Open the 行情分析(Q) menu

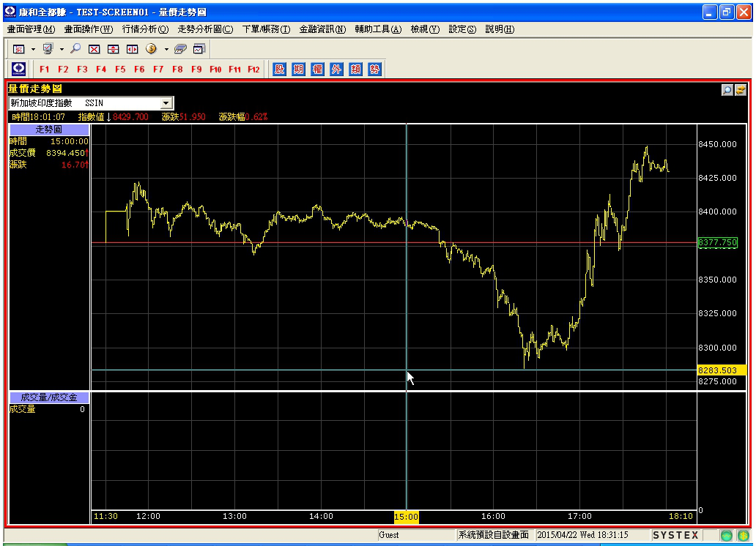[145, 29]
